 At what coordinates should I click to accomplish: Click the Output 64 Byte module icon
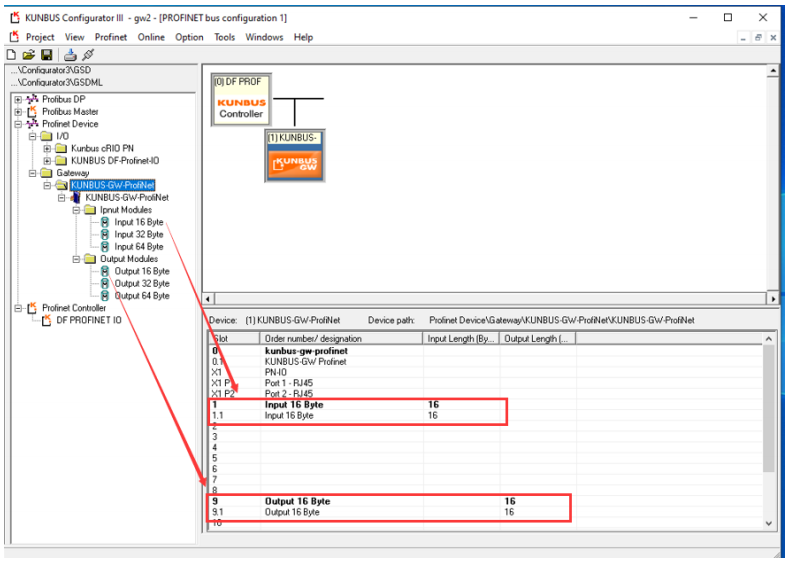[104, 296]
